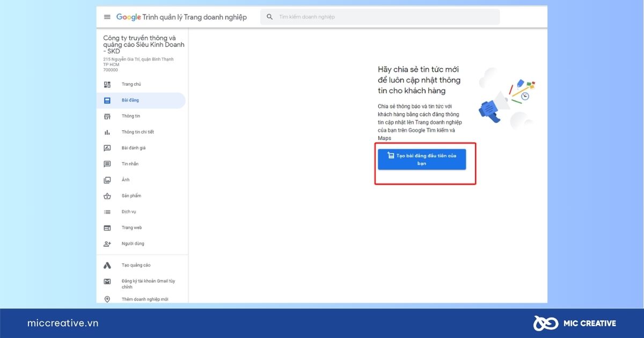Viewport: 644px width, 338px height.
Task: Select Thêm doanh nghiệp mới
Action: coord(141,299)
